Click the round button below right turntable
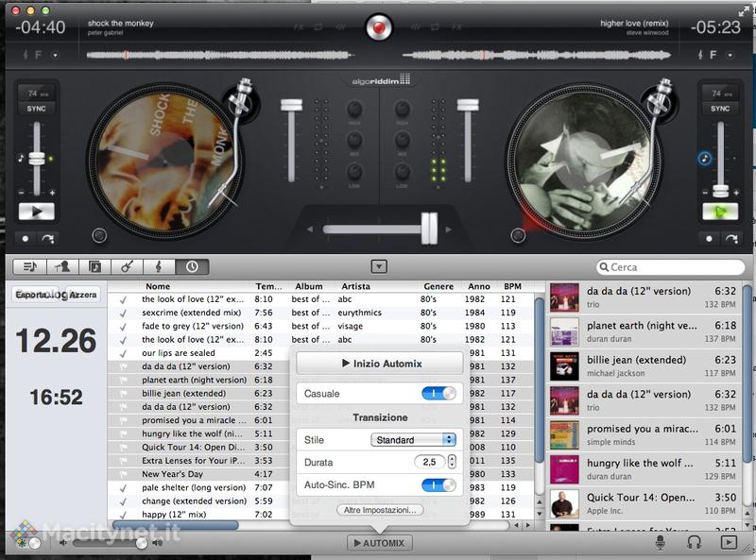Image resolution: width=756 pixels, height=560 pixels. click(518, 235)
